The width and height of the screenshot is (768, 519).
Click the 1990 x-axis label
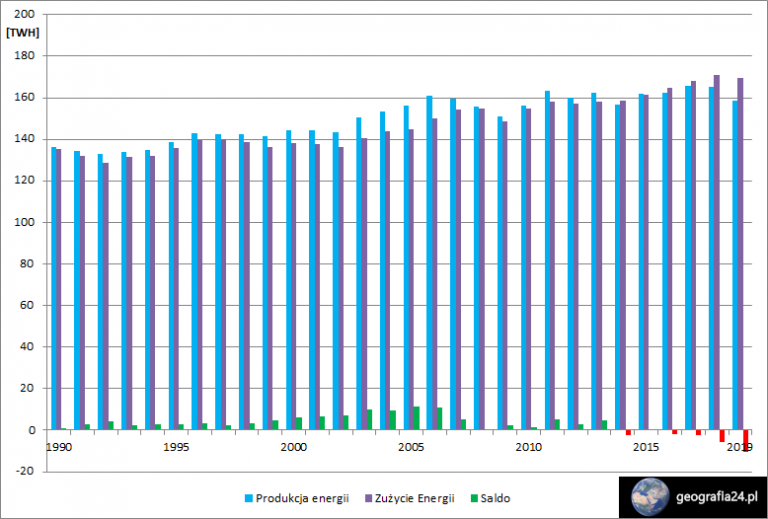pyautogui.click(x=58, y=447)
